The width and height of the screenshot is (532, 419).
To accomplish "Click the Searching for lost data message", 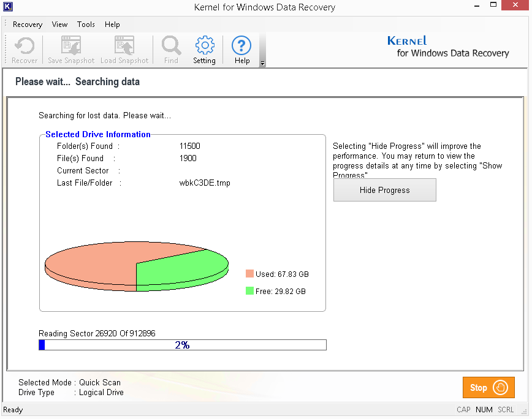I will coord(105,116).
